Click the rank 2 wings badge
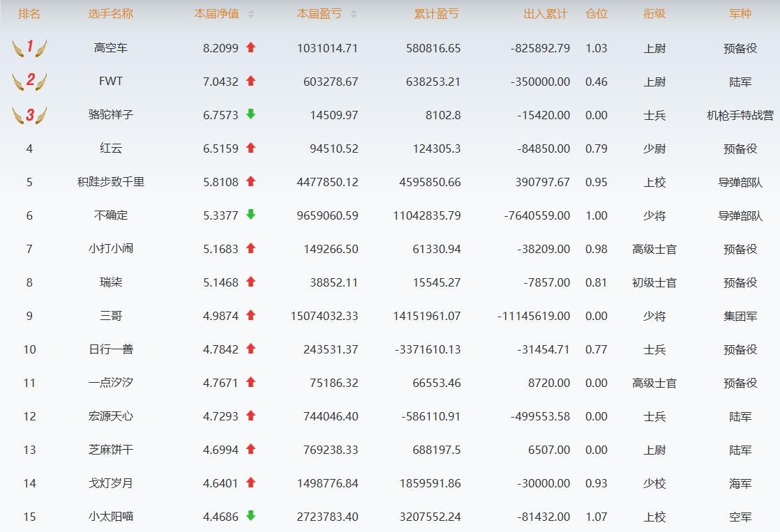The width and height of the screenshot is (780, 532). click(x=29, y=82)
